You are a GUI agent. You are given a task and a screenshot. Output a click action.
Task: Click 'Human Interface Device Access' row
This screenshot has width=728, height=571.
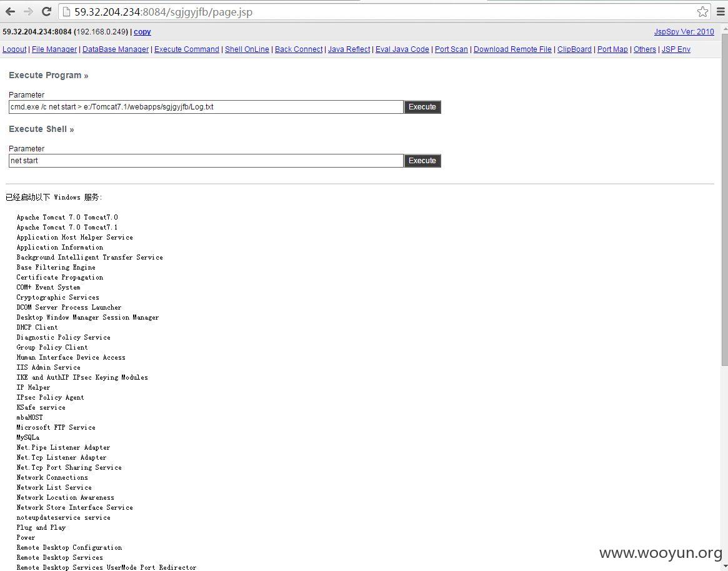(71, 357)
